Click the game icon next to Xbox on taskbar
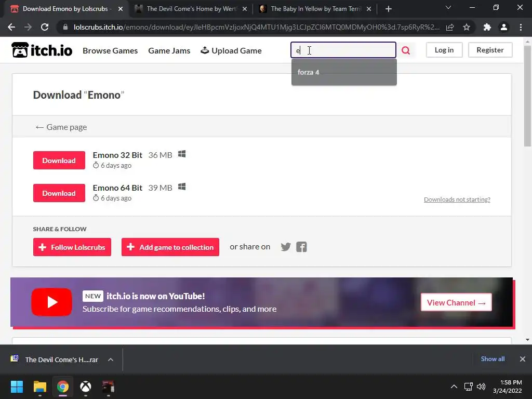This screenshot has height=399, width=532. (108, 387)
